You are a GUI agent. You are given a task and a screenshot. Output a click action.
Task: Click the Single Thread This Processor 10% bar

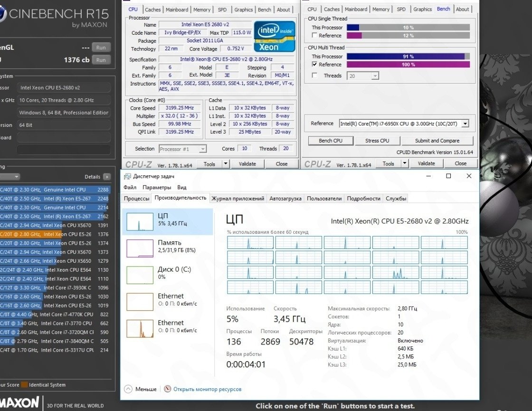coord(408,28)
